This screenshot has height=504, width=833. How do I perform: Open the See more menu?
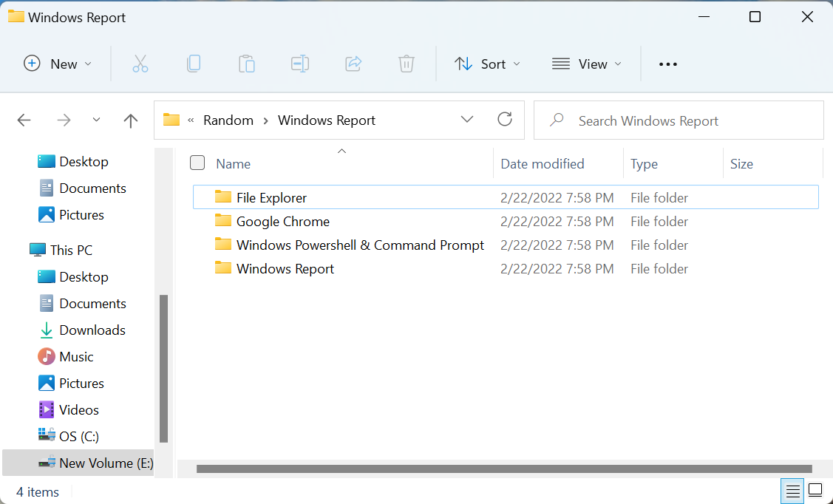[x=667, y=64]
